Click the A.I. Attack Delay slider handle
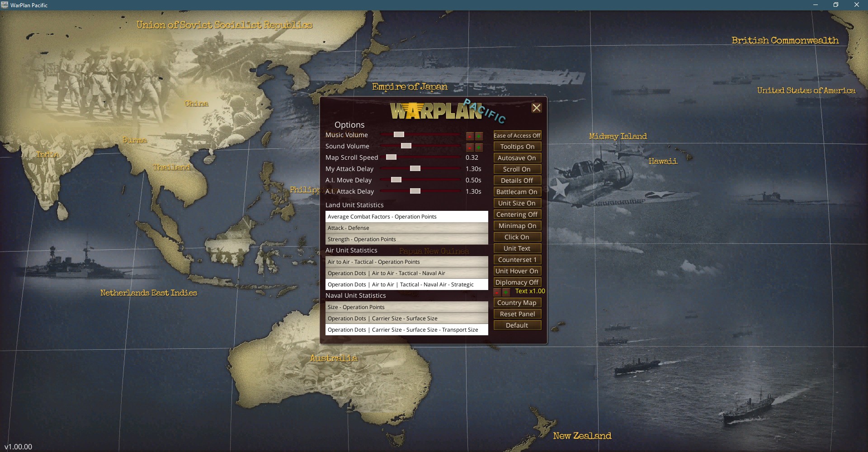Screen dimensions: 868x452 coord(415,191)
